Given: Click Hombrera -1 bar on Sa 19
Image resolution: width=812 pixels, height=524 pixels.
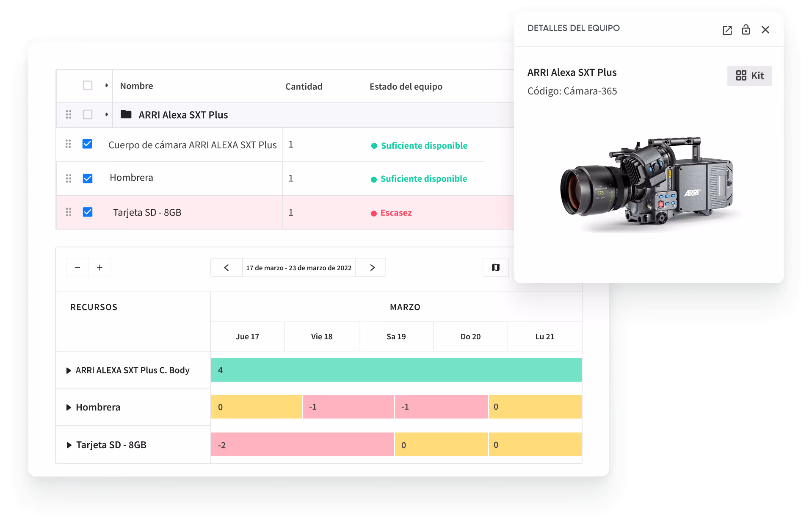Looking at the screenshot, I should pos(442,407).
